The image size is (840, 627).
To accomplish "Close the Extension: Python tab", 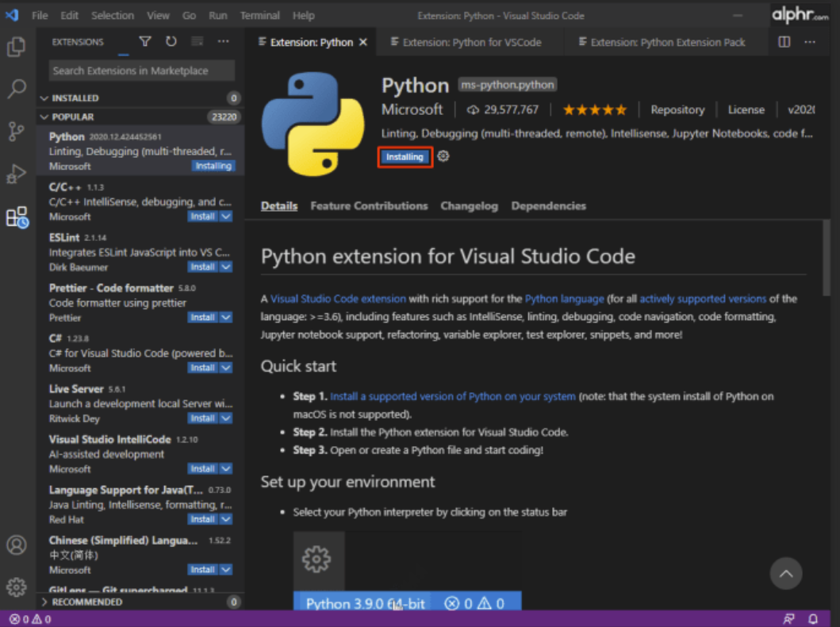I will (363, 42).
